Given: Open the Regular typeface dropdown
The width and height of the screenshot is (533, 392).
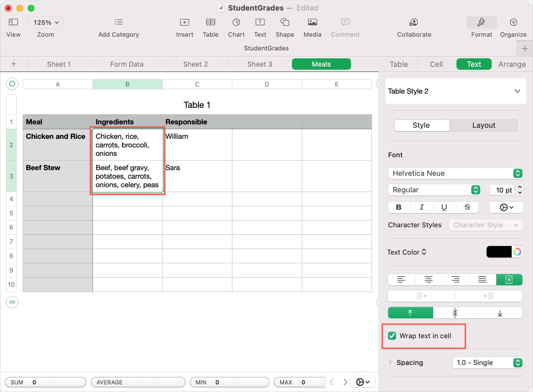Looking at the screenshot, I should point(435,190).
